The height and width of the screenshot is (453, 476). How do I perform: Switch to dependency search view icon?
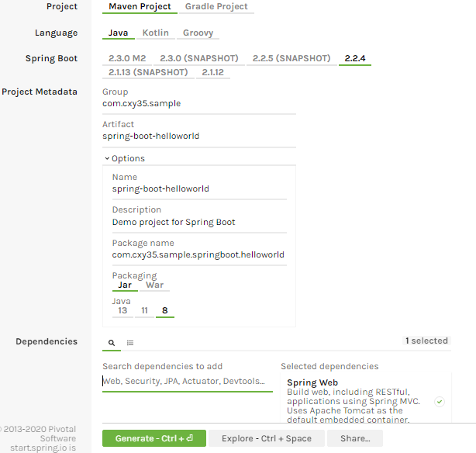point(111,342)
